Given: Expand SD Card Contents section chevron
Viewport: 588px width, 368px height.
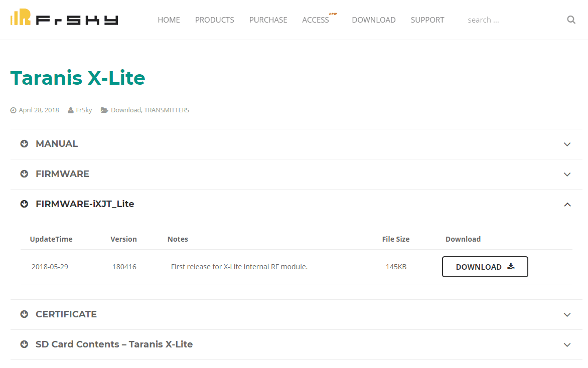Looking at the screenshot, I should point(567,344).
